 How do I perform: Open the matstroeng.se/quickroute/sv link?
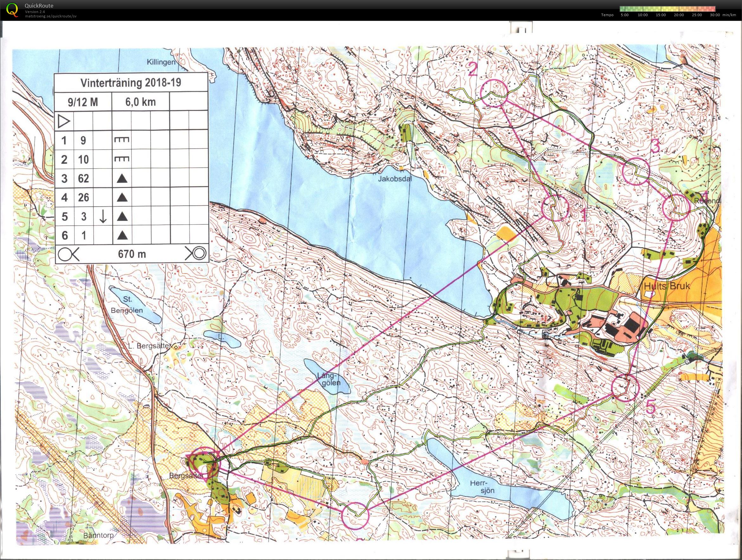[51, 16]
